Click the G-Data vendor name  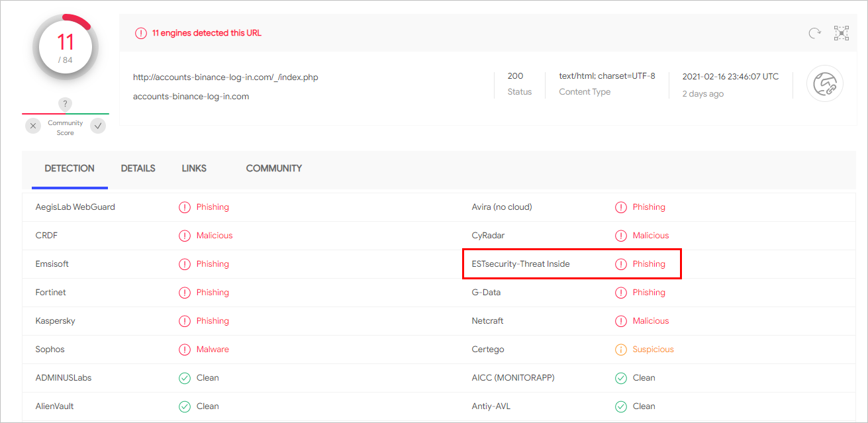486,293
